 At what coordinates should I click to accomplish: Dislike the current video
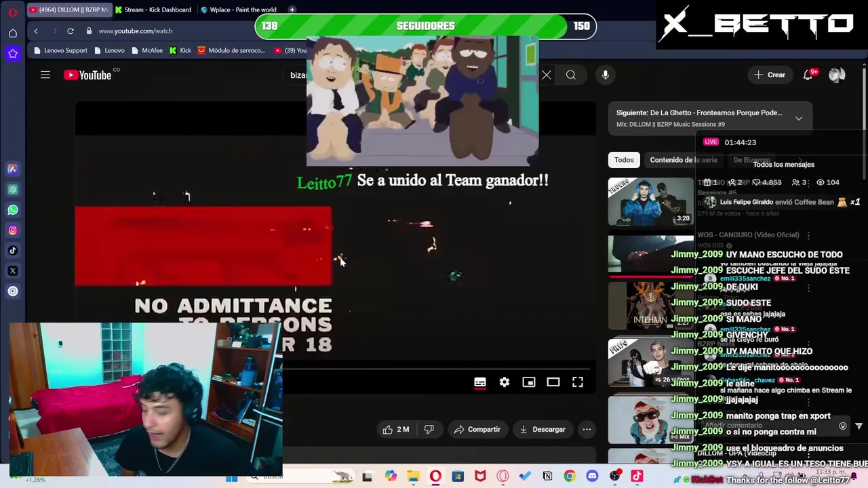pos(429,429)
